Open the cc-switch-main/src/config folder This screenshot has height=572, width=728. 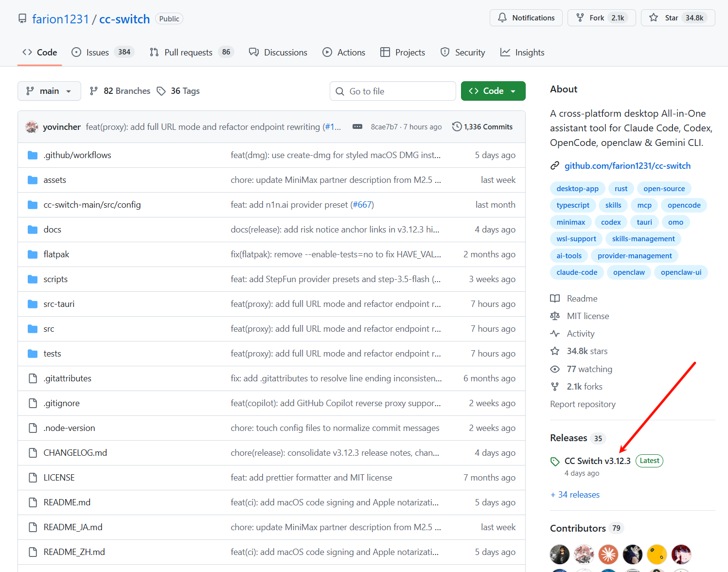92,205
